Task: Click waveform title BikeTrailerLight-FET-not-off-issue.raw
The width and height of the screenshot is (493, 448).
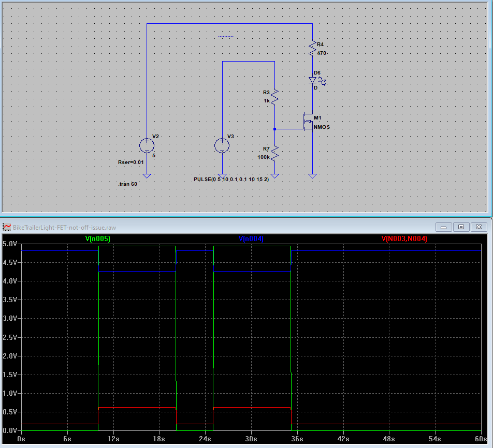Action: 64,228
